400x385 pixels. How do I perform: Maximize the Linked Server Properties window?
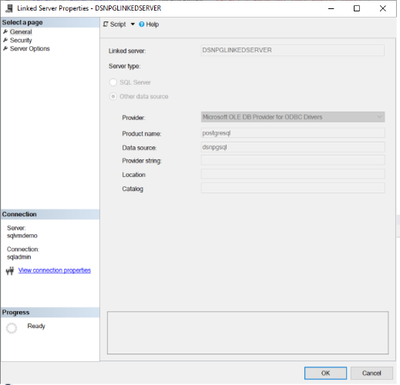click(357, 8)
